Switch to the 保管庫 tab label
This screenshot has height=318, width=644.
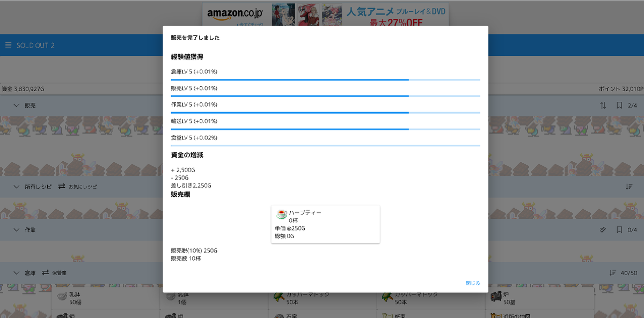pos(61,272)
